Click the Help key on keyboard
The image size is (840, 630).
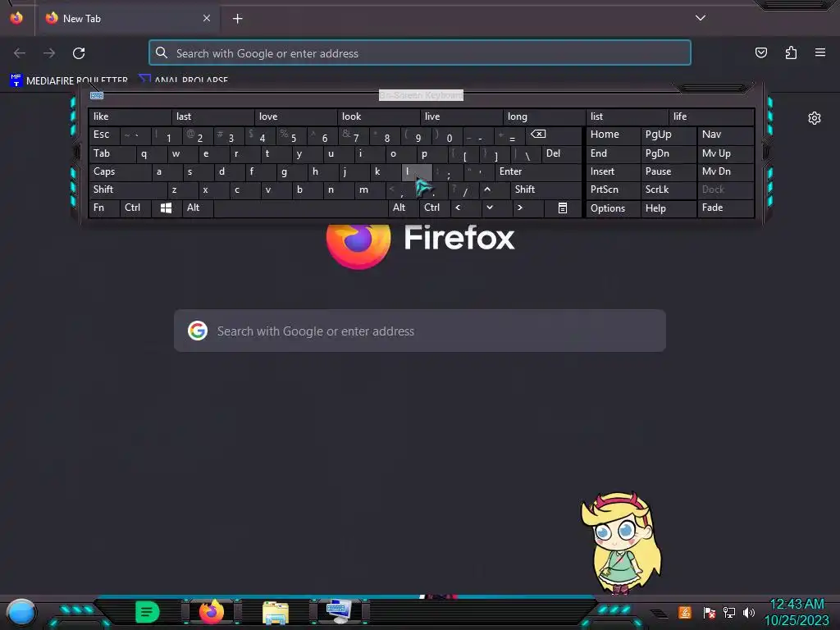click(x=669, y=208)
